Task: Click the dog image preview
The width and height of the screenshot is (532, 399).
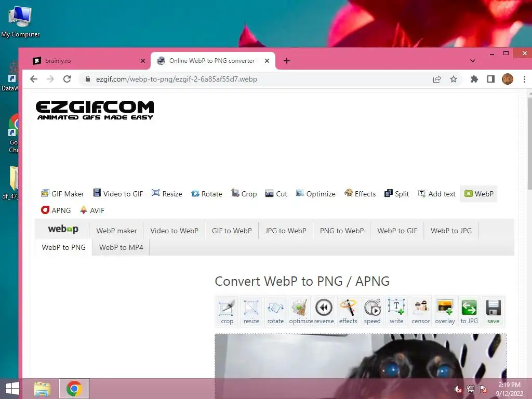Action: click(361, 356)
